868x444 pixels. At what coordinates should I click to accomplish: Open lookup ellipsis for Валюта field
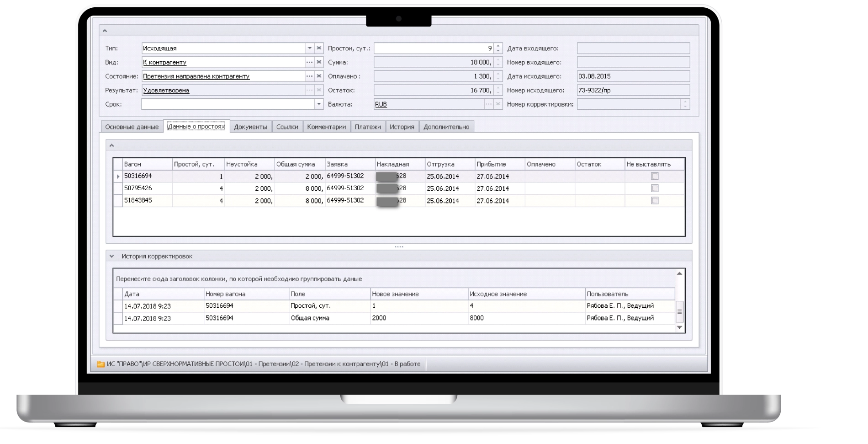point(489,104)
